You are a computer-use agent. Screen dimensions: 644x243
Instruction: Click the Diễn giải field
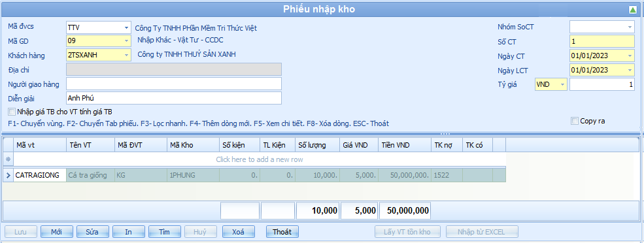174,98
